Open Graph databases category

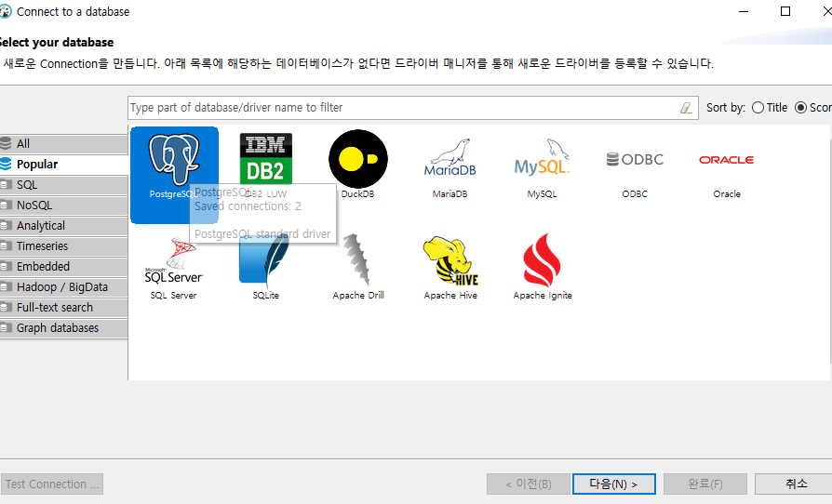(63, 328)
